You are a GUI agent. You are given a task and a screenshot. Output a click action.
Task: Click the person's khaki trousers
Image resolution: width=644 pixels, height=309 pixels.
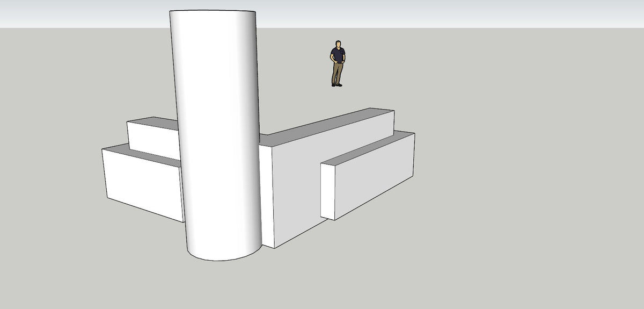point(337,73)
